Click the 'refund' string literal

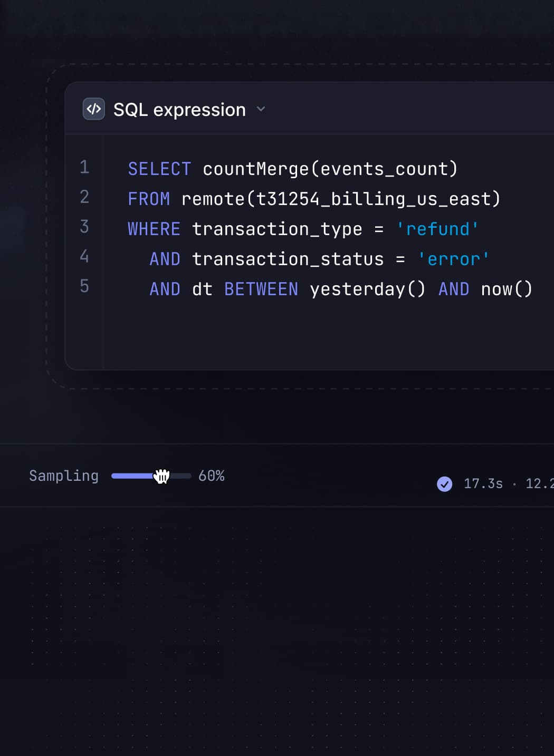click(x=437, y=229)
